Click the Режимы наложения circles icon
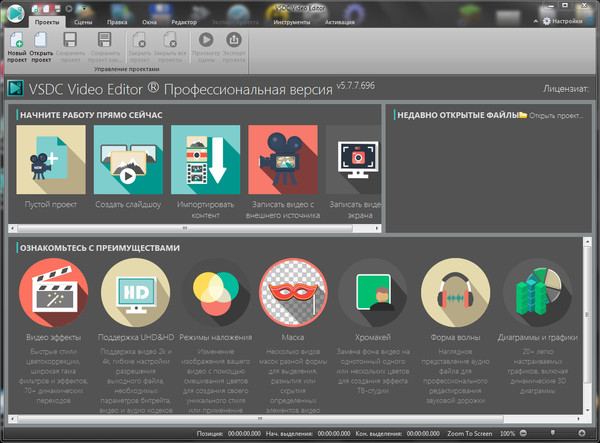 (x=215, y=291)
